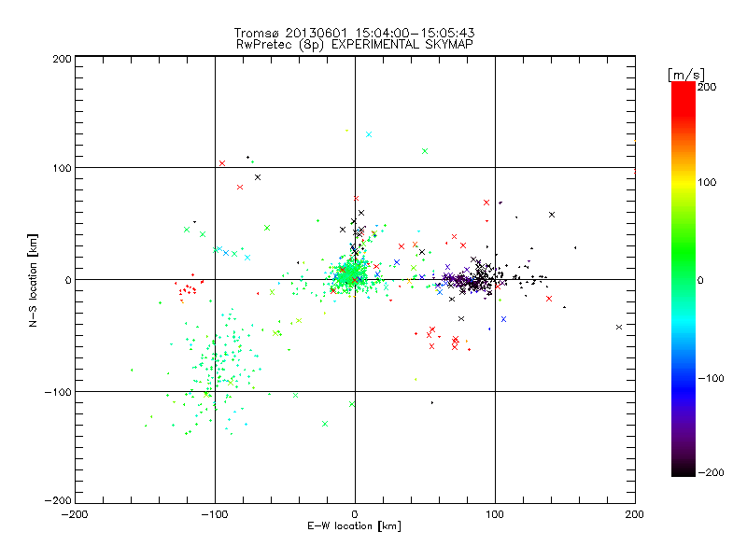Click the blue X marker southeast near 105 km east
747x560 pixels.
(x=503, y=319)
